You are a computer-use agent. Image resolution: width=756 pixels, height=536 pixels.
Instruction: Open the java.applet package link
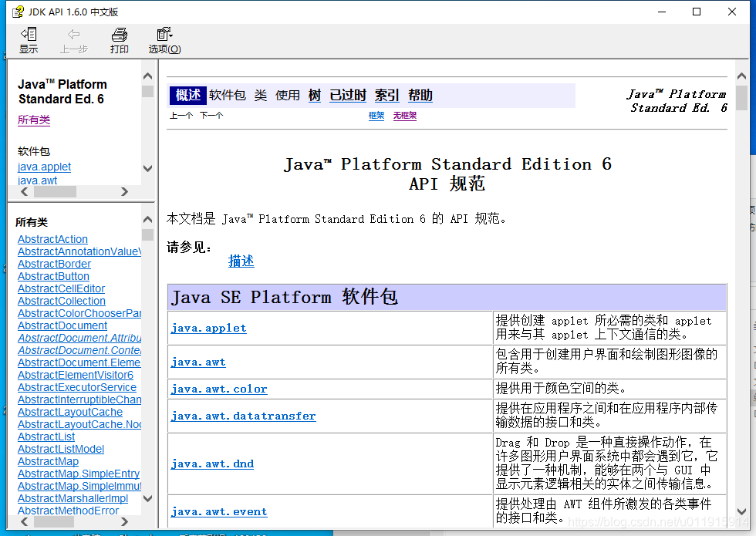(x=208, y=327)
